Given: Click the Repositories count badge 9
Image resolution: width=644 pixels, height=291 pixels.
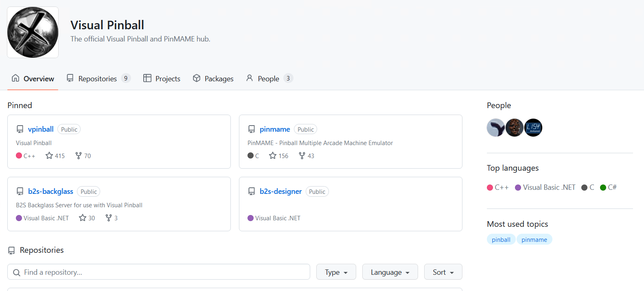Looking at the screenshot, I should click(x=126, y=78).
